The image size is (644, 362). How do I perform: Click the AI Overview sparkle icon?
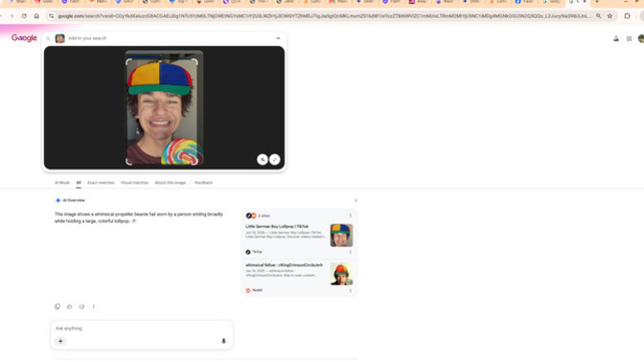point(57,200)
